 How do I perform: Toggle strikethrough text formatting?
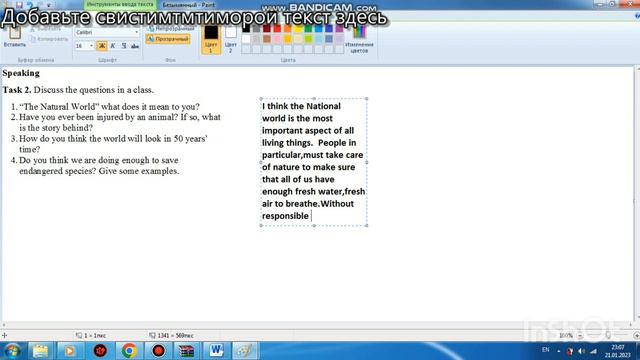(x=135, y=46)
